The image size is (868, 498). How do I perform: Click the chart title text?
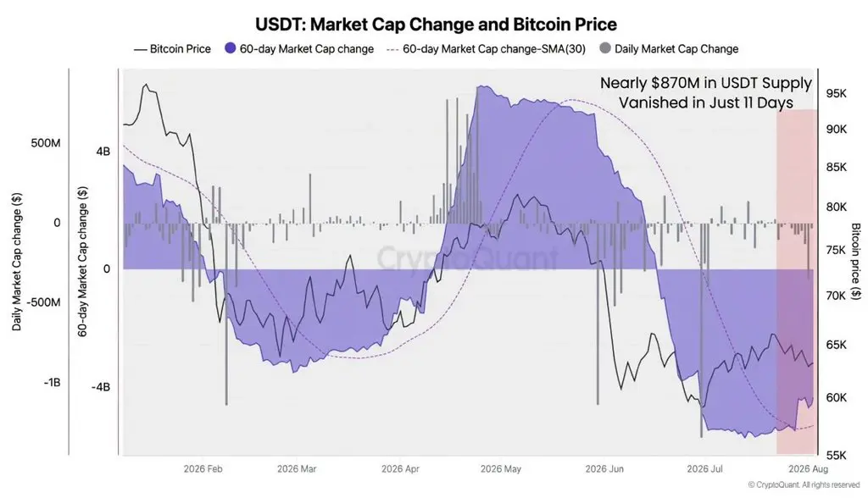pyautogui.click(x=437, y=25)
